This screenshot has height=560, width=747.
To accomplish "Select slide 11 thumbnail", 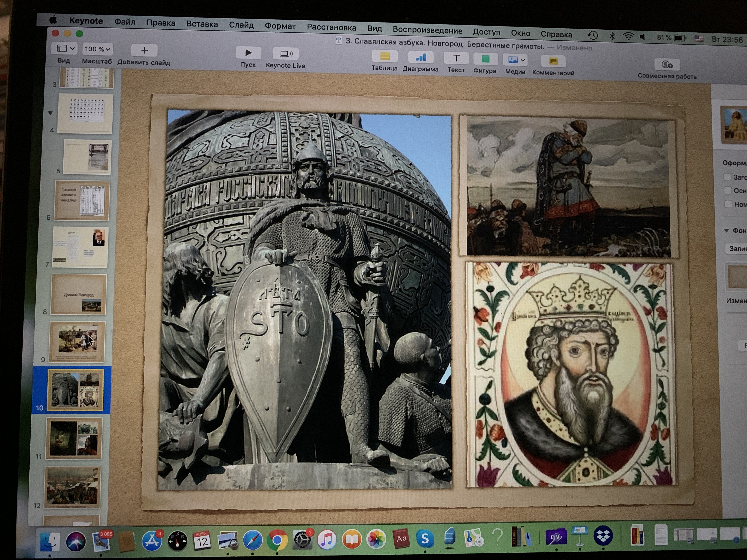I will [74, 438].
